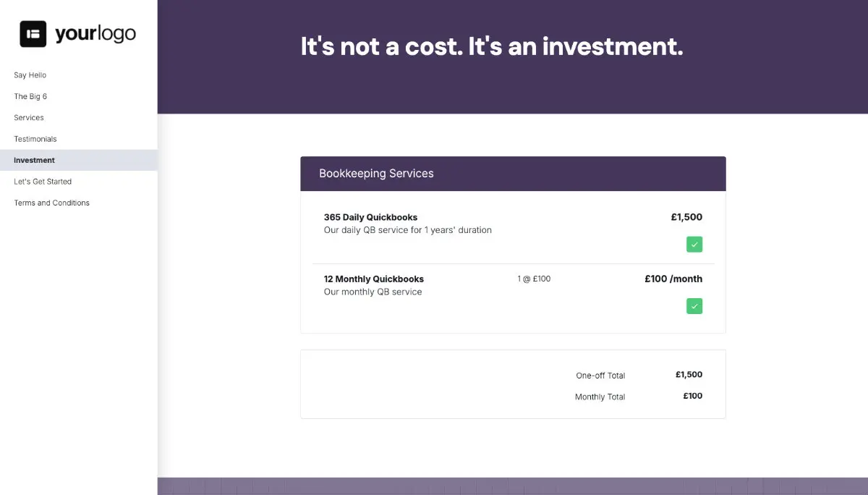Click the investment headline banner text
868x495 pixels.
click(492, 46)
